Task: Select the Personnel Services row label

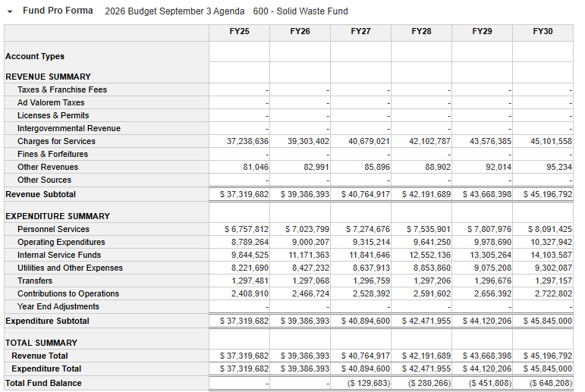Action: [53, 229]
